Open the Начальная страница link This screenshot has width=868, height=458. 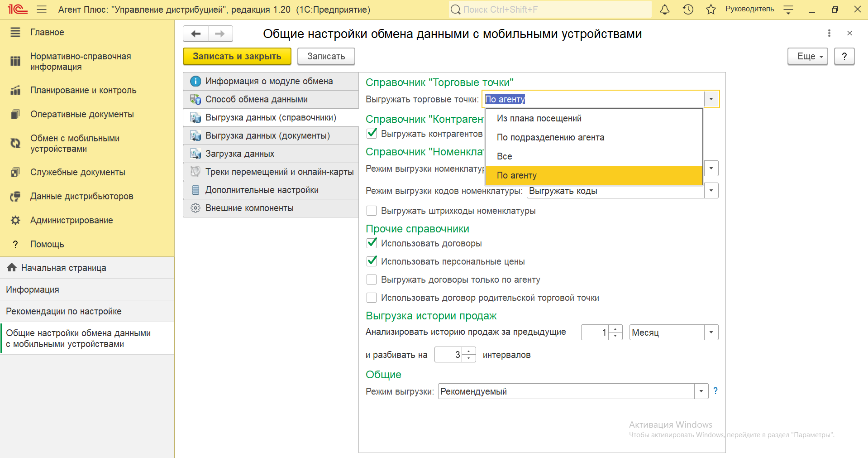[87, 268]
